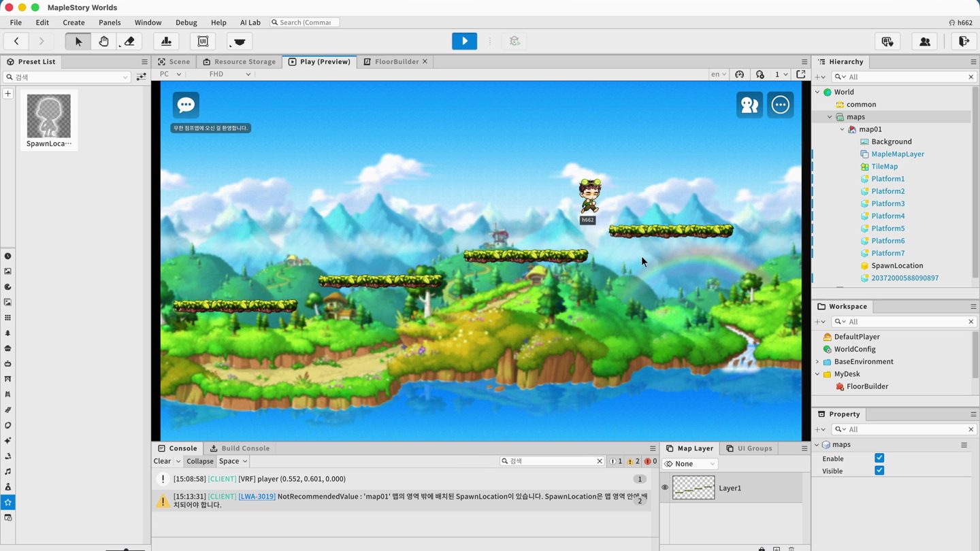
Task: Collapse the map01 hierarchy node
Action: tap(843, 129)
